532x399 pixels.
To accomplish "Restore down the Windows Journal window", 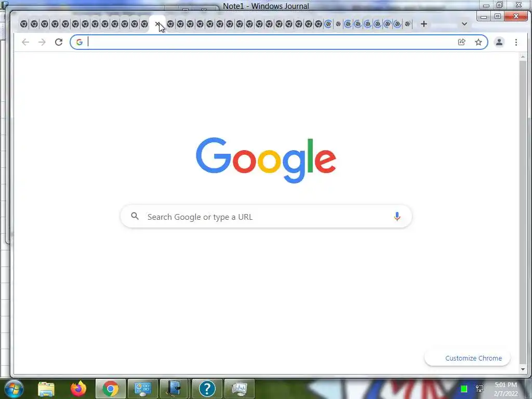I will pos(500,5).
